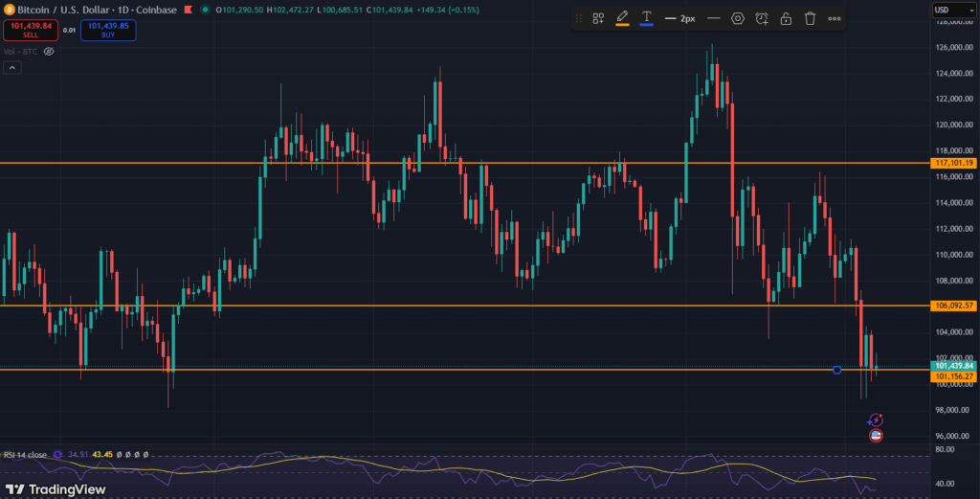Change line color with the pencil icon

point(622,18)
